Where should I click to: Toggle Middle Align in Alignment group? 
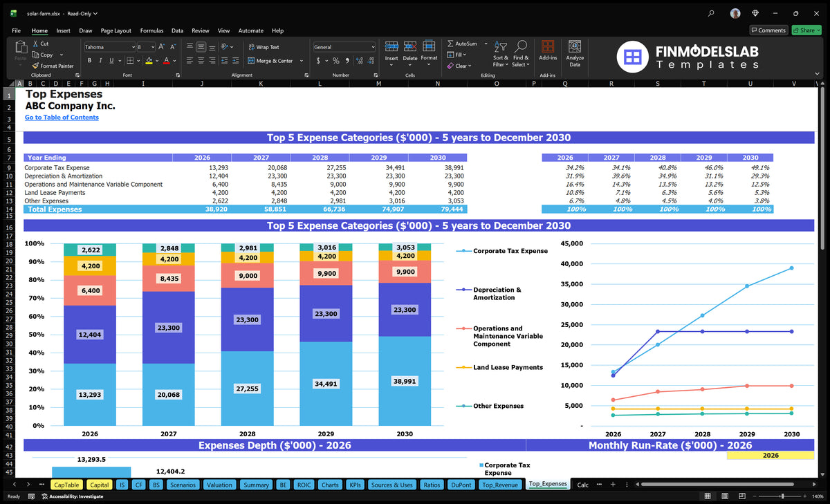(201, 47)
